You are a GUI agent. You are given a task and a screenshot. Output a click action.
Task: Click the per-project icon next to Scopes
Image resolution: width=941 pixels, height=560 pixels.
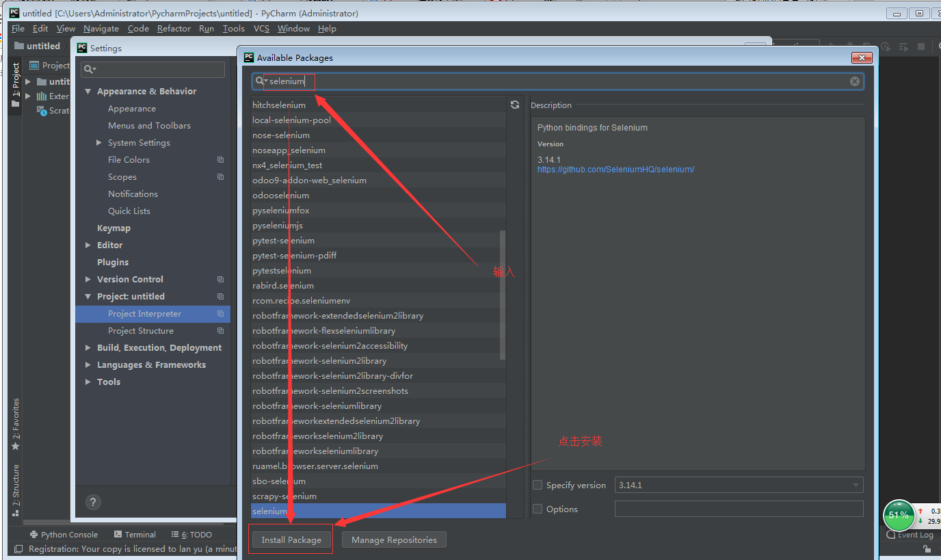(x=220, y=177)
